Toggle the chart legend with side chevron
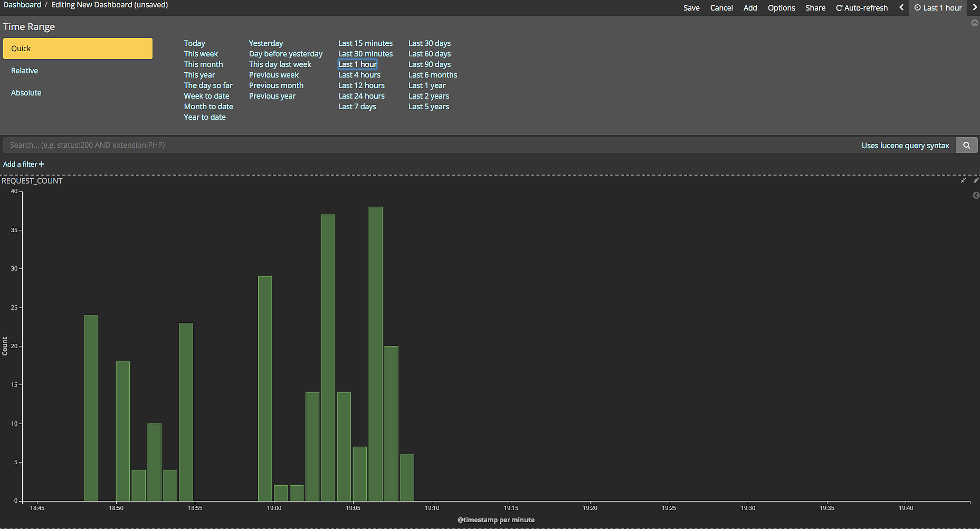980x529 pixels. [x=976, y=196]
